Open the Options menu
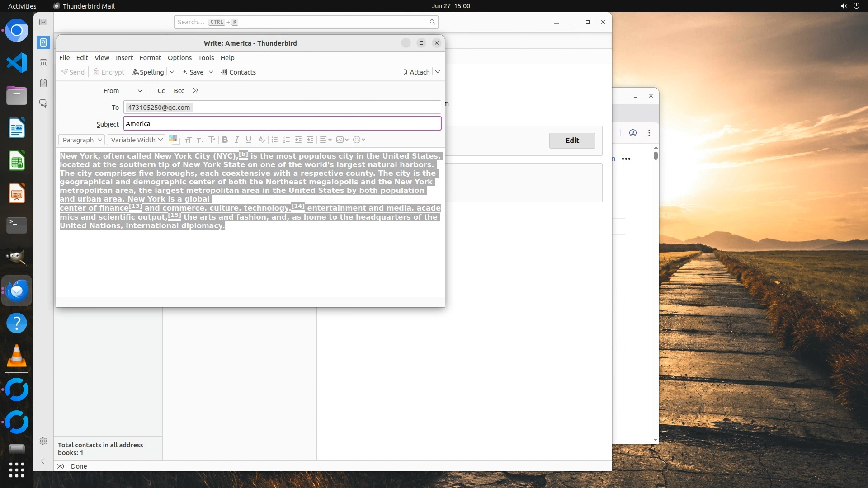The width and height of the screenshot is (868, 488). click(179, 58)
